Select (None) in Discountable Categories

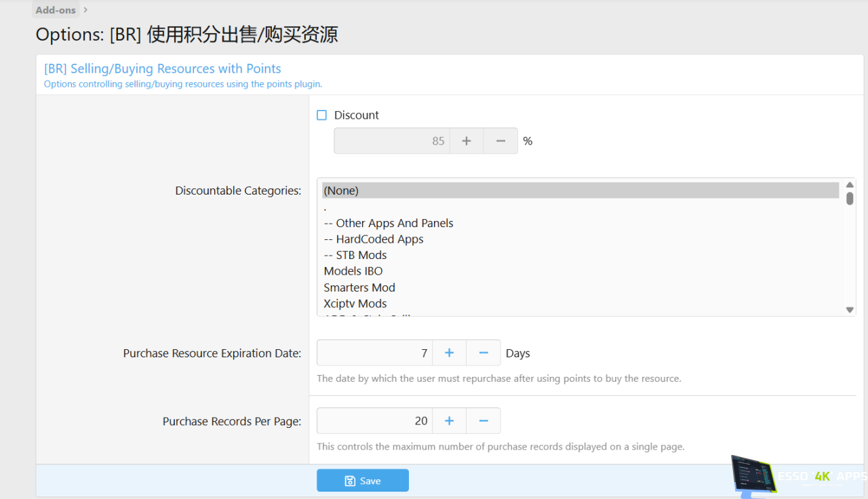580,191
